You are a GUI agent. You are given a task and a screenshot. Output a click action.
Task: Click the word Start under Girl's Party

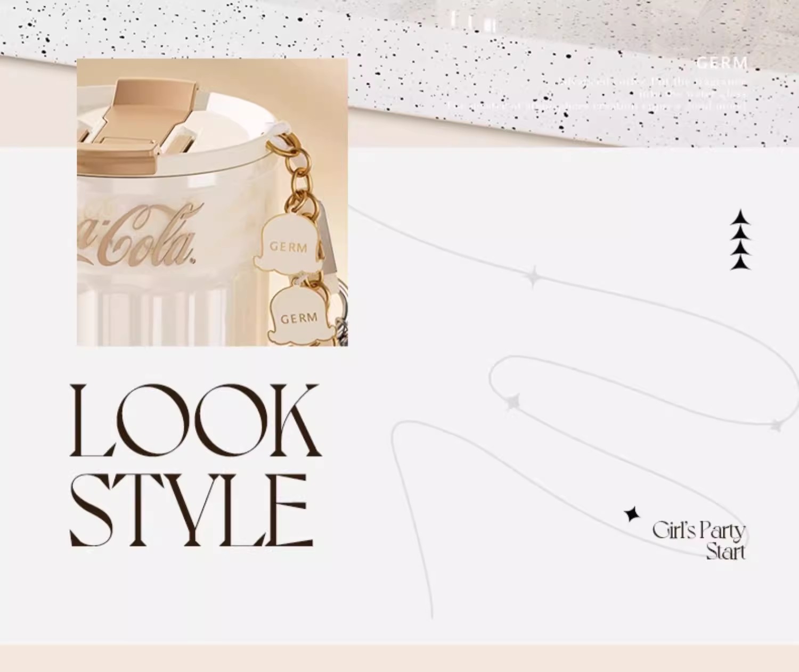click(725, 552)
